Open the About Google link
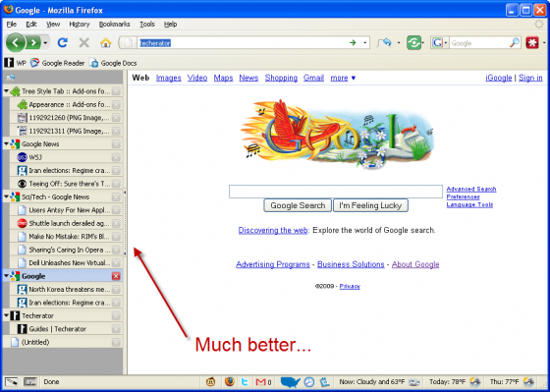550x392 pixels. [x=415, y=264]
